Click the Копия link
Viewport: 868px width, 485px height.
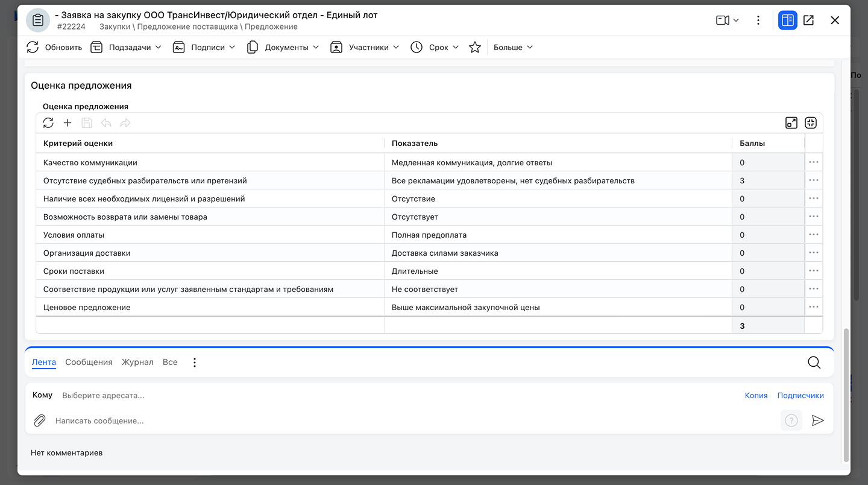pos(756,396)
